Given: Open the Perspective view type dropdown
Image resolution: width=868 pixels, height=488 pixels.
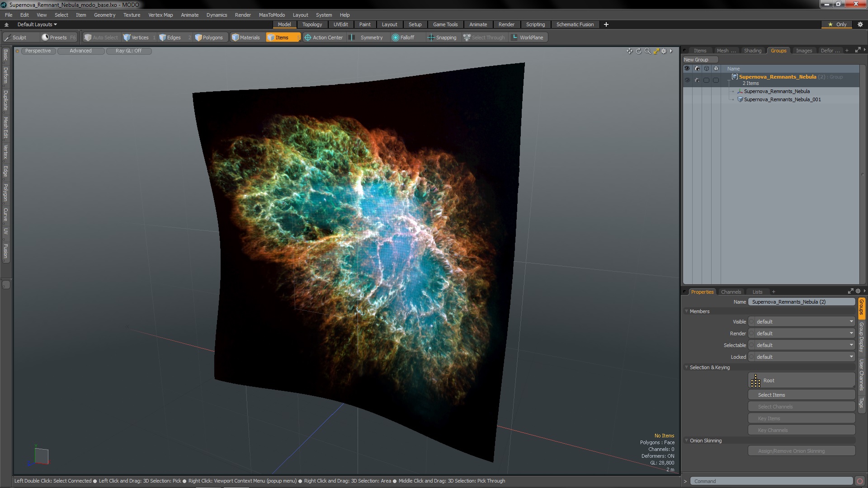Looking at the screenshot, I should coord(38,51).
